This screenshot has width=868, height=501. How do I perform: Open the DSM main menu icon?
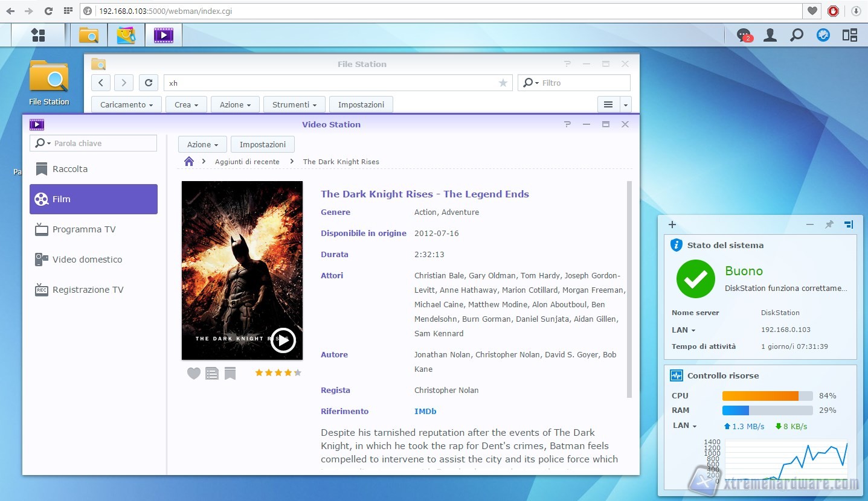[x=38, y=36]
